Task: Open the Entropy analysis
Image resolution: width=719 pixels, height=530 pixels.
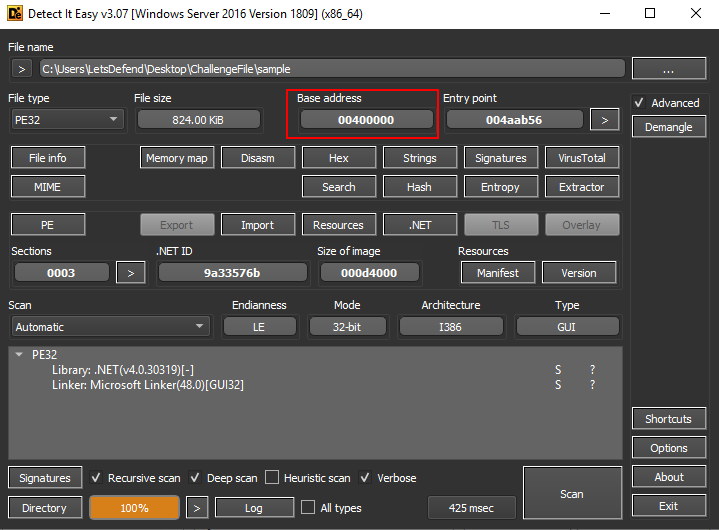Action: pyautogui.click(x=500, y=187)
